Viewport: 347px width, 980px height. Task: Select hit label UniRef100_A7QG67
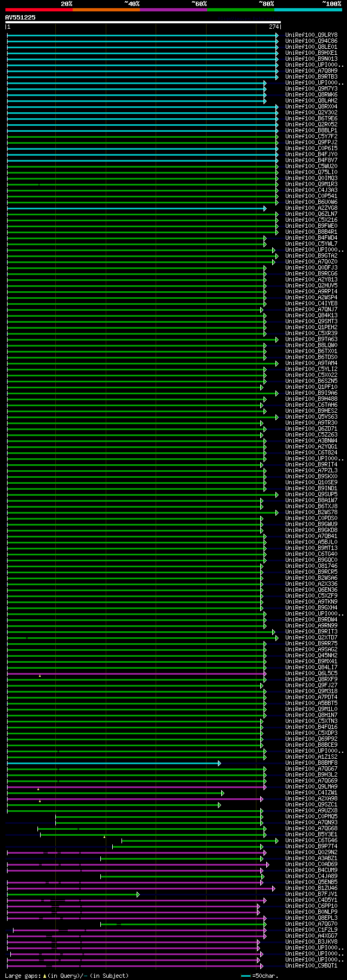click(311, 768)
